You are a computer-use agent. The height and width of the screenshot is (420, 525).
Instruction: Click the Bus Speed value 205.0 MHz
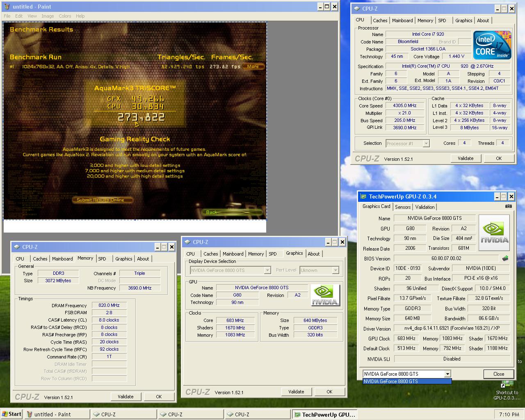(x=405, y=121)
